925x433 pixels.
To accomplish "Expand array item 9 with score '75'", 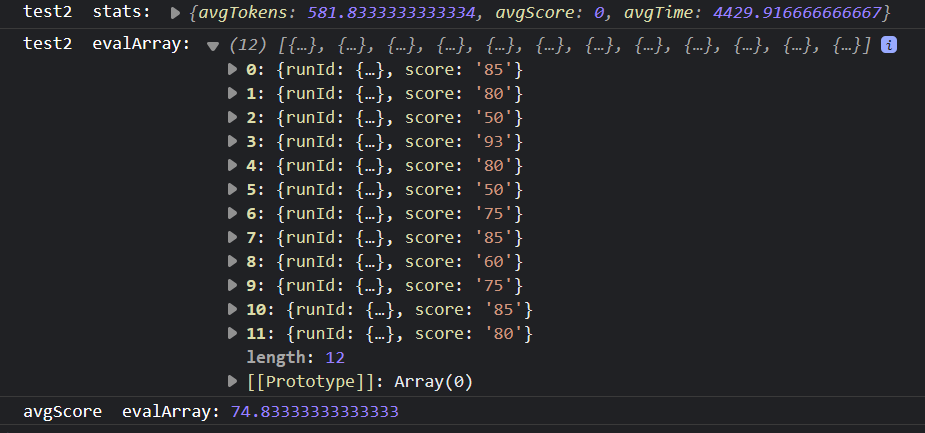I will pyautogui.click(x=234, y=285).
